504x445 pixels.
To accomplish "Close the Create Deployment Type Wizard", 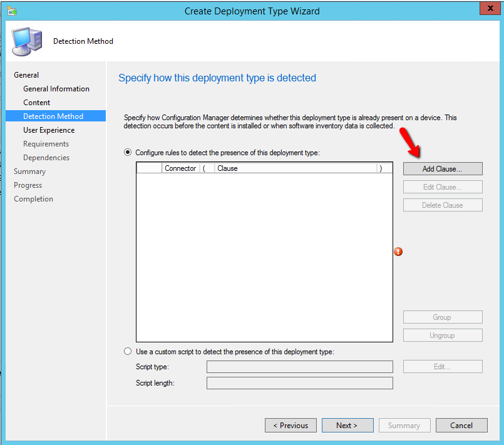I will click(x=489, y=9).
